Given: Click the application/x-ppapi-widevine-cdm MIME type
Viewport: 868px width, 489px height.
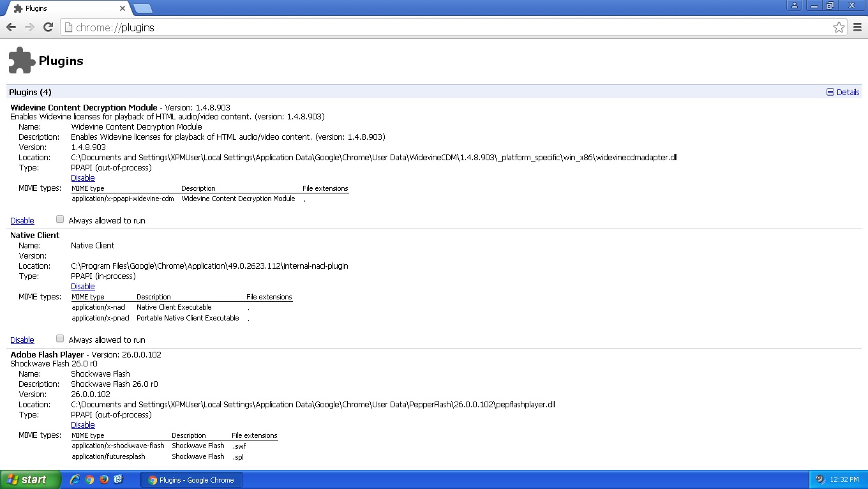Looking at the screenshot, I should click(123, 199).
